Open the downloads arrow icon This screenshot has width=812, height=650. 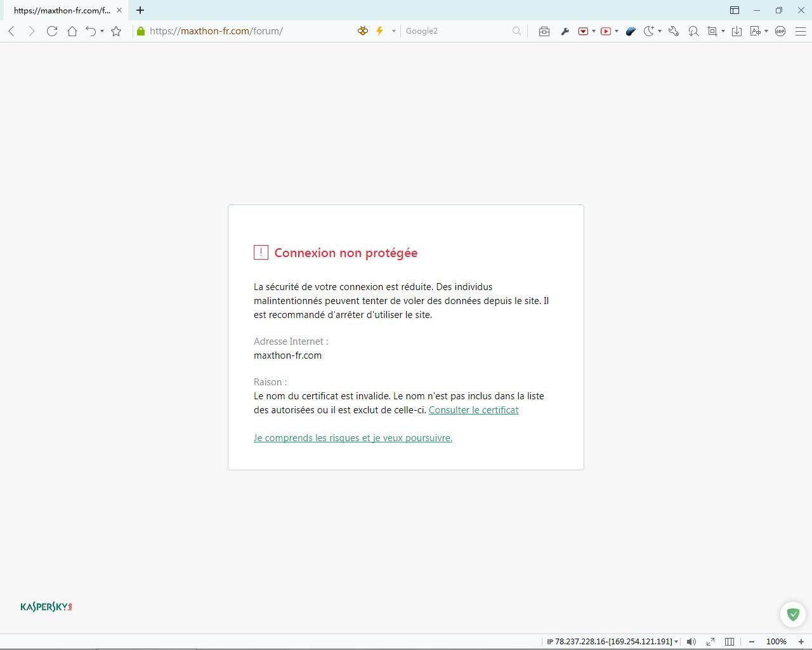(737, 31)
